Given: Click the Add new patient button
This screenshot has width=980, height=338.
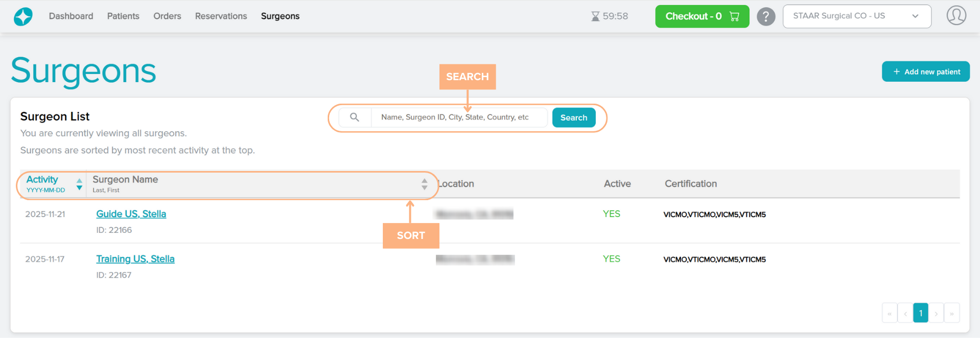Looking at the screenshot, I should [x=925, y=72].
